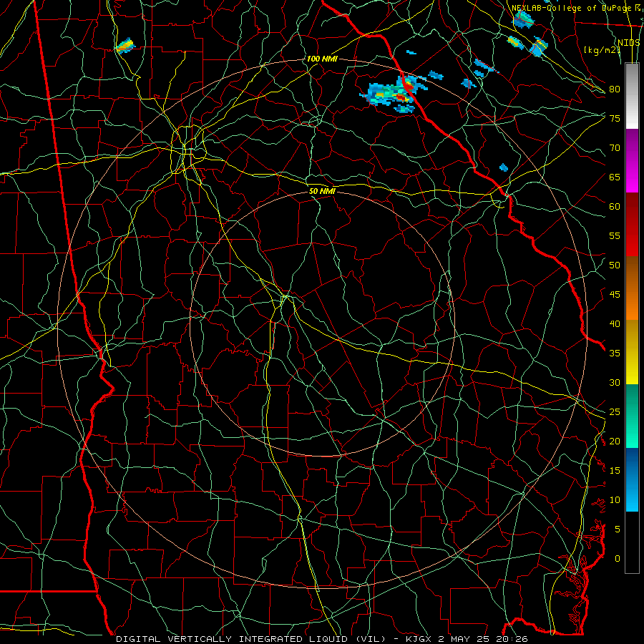
Task: Click the 65 value on the color scale
Action: tap(615, 177)
